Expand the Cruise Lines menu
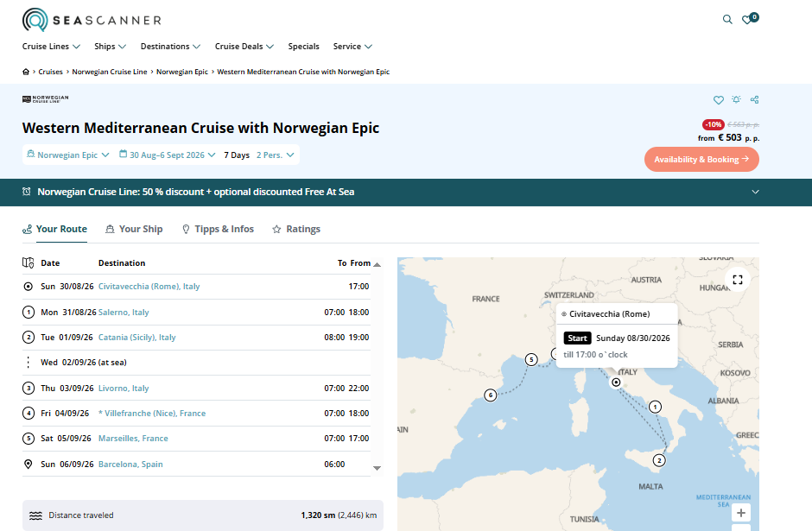Screen dimensions: 812x531 pyautogui.click(x=51, y=47)
